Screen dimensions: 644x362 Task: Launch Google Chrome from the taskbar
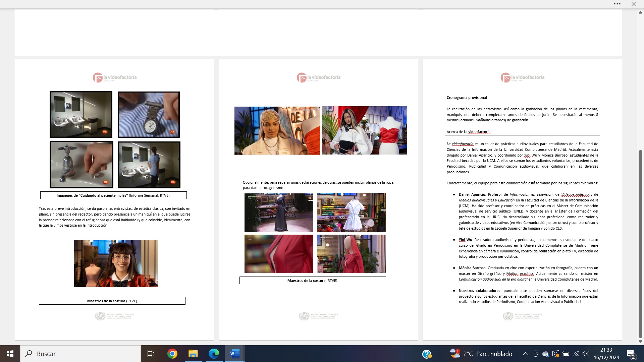(x=172, y=354)
